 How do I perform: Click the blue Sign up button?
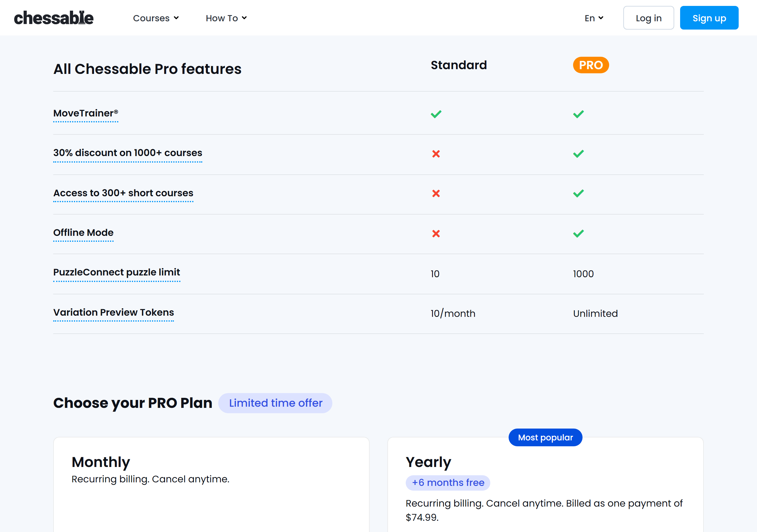pyautogui.click(x=709, y=18)
